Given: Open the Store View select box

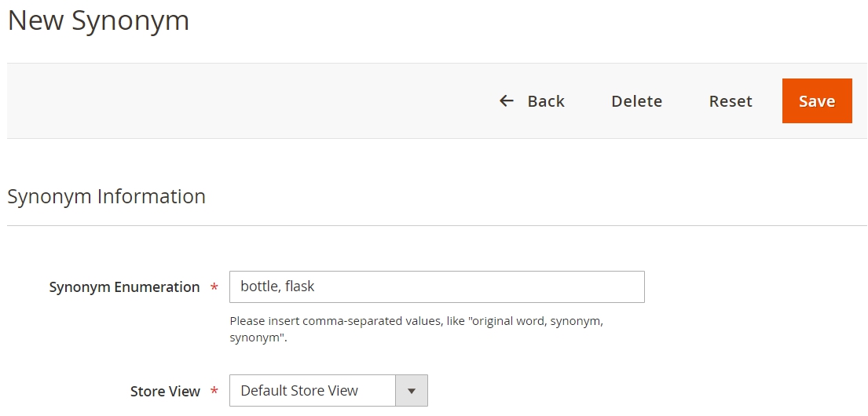Looking at the screenshot, I should [x=328, y=391].
